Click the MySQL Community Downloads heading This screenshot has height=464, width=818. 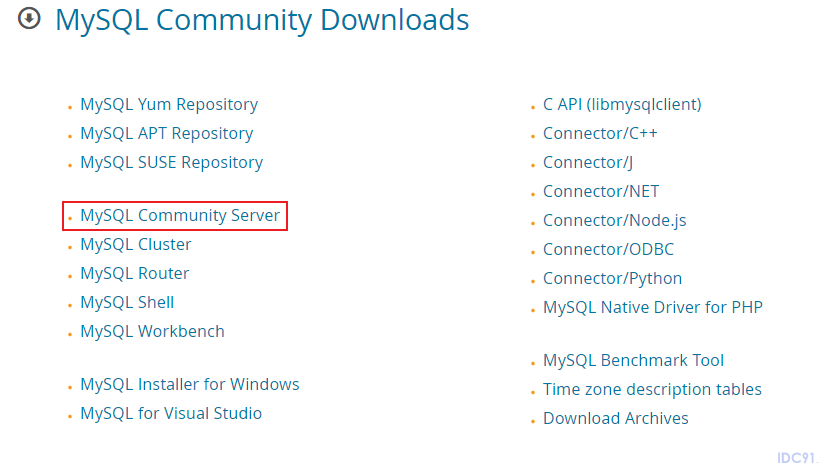click(262, 21)
